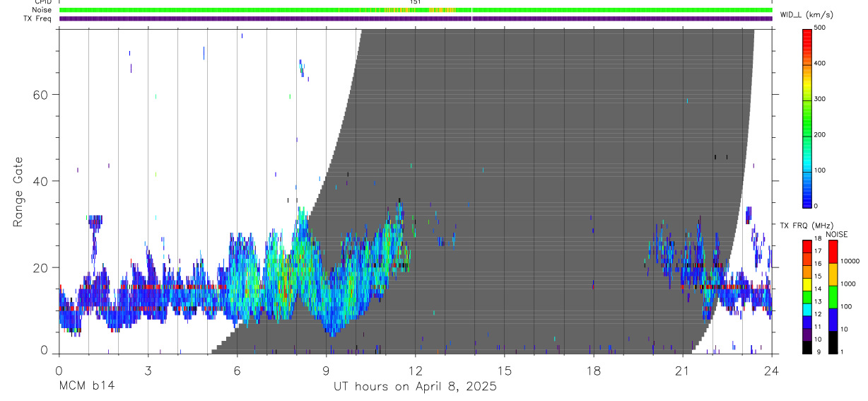This screenshot has width=868, height=401.
Task: Click the UT hours on April 8, 2025 title
Action: click(x=415, y=386)
